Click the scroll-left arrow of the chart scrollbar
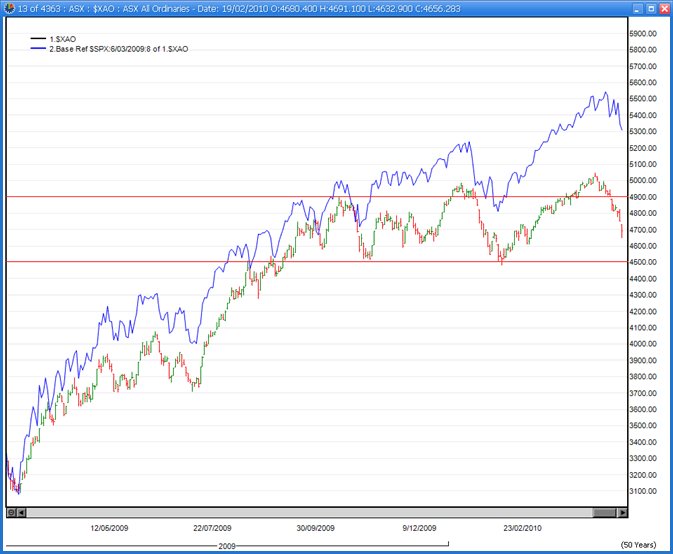The height and width of the screenshot is (554, 673). tap(21, 512)
